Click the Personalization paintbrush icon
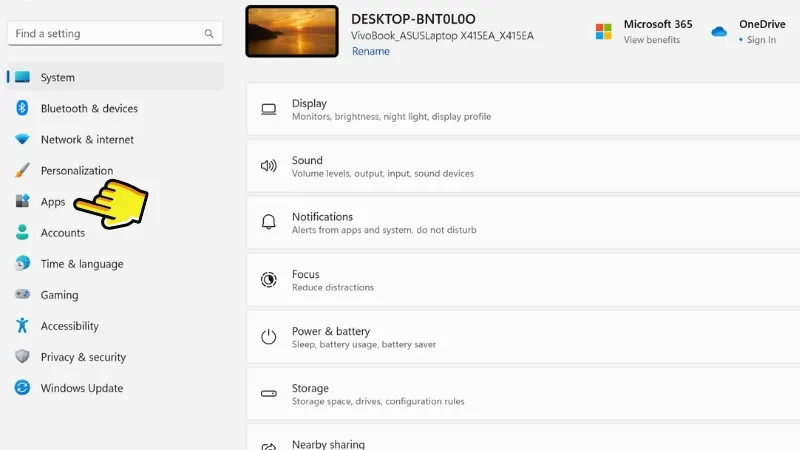The image size is (800, 450). [x=22, y=170]
